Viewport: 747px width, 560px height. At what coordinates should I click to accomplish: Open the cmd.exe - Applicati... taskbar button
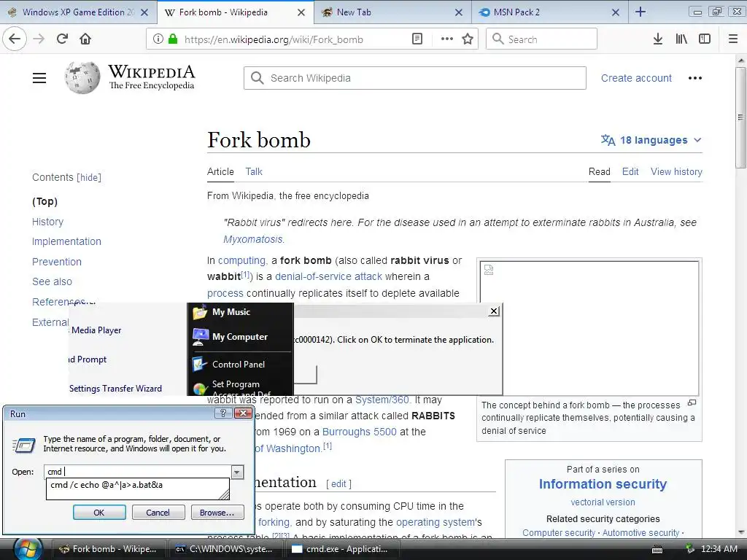point(341,549)
